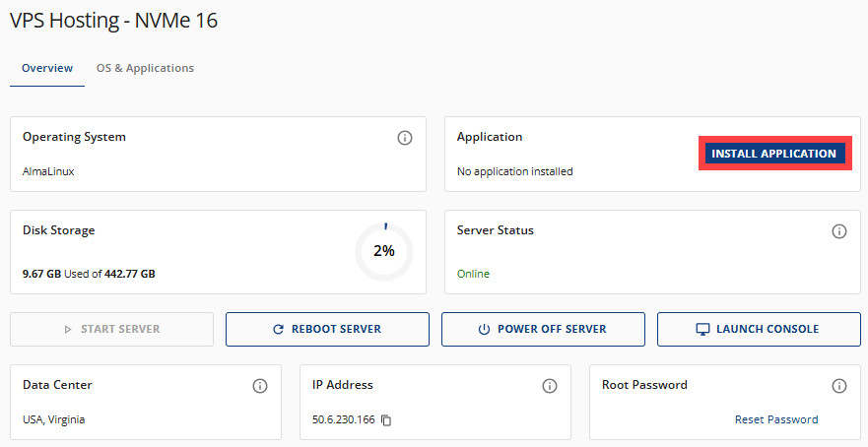The height and width of the screenshot is (447, 868).
Task: Click the 2% disk usage gauge
Action: (384, 251)
